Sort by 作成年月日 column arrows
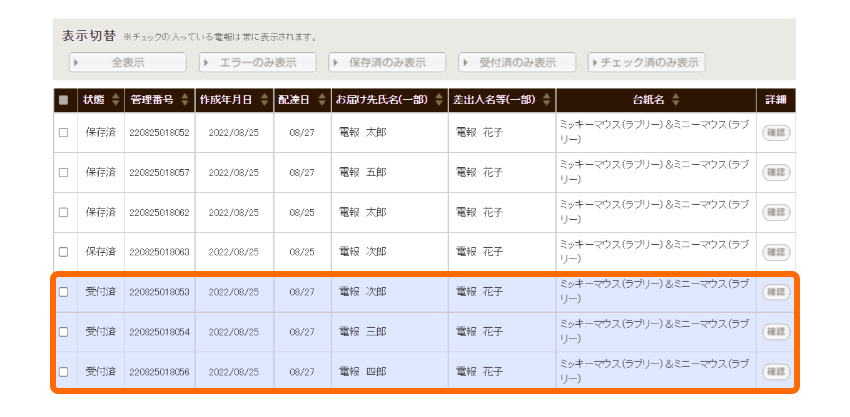 (264, 100)
